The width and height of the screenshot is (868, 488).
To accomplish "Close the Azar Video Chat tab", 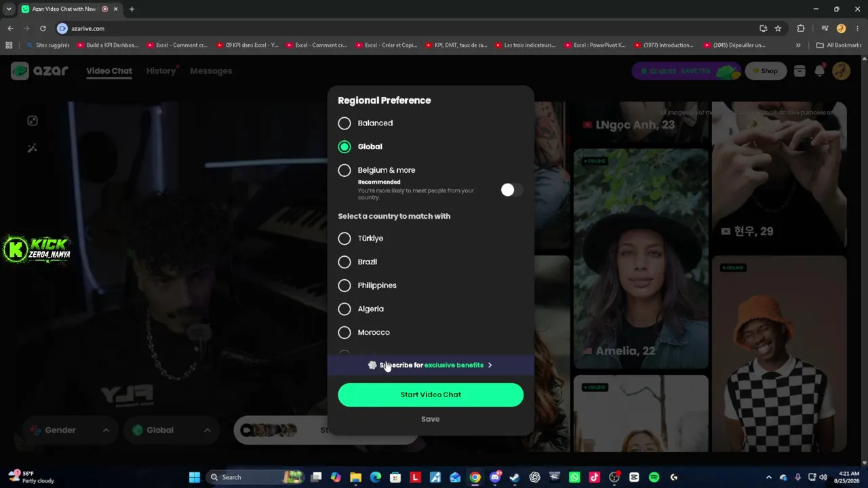I will [115, 9].
